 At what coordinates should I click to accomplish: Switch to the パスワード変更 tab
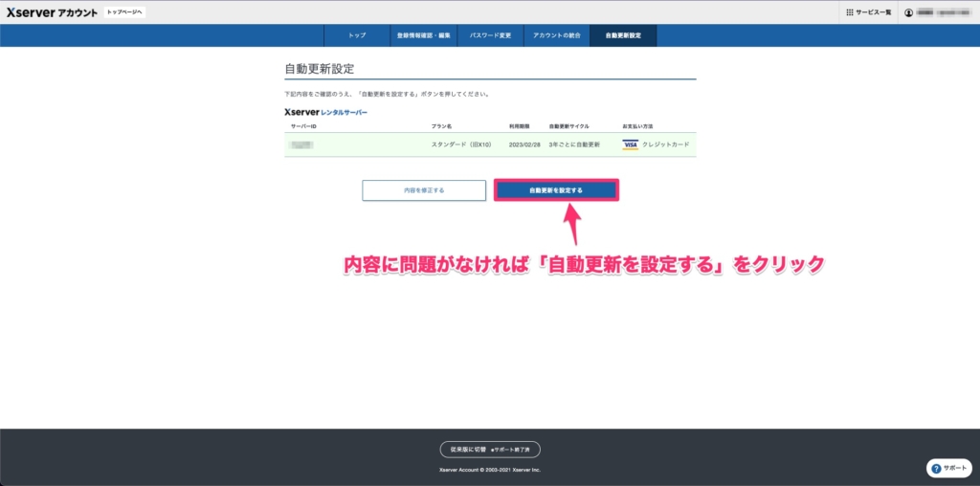pos(490,35)
